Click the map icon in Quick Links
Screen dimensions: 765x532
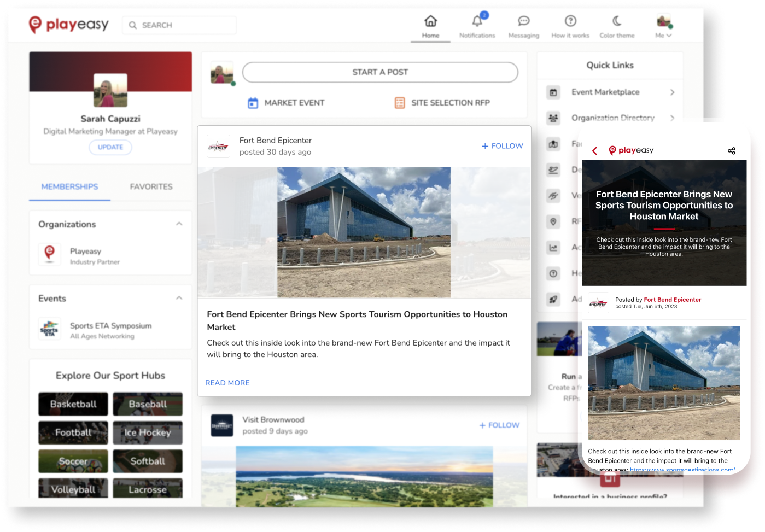tap(553, 144)
